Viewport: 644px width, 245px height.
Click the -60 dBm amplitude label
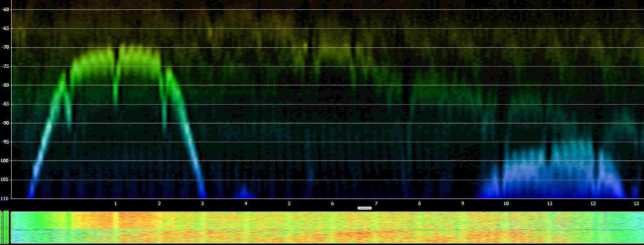pyautogui.click(x=5, y=9)
